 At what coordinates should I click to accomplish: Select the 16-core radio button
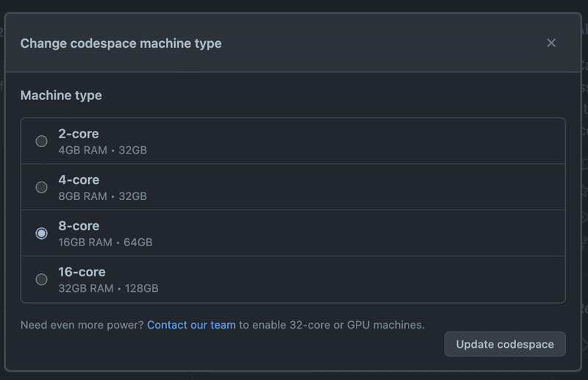(x=41, y=279)
